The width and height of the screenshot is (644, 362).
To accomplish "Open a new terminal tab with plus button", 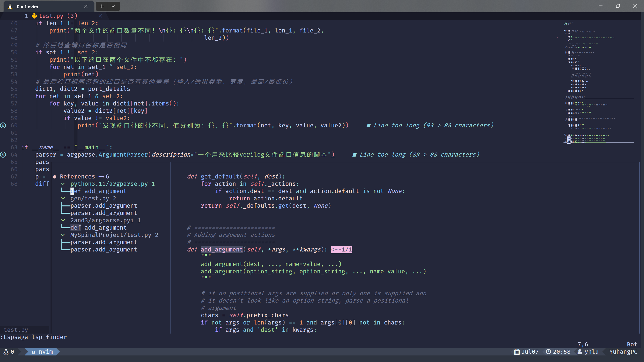I will 102,6.
